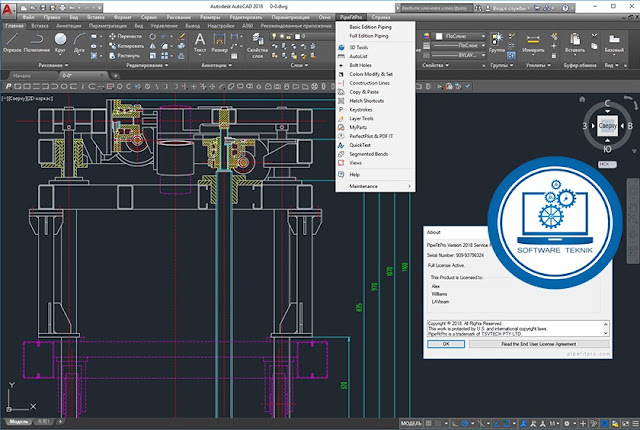Open the МСК coordinate system dropdown

607,164
